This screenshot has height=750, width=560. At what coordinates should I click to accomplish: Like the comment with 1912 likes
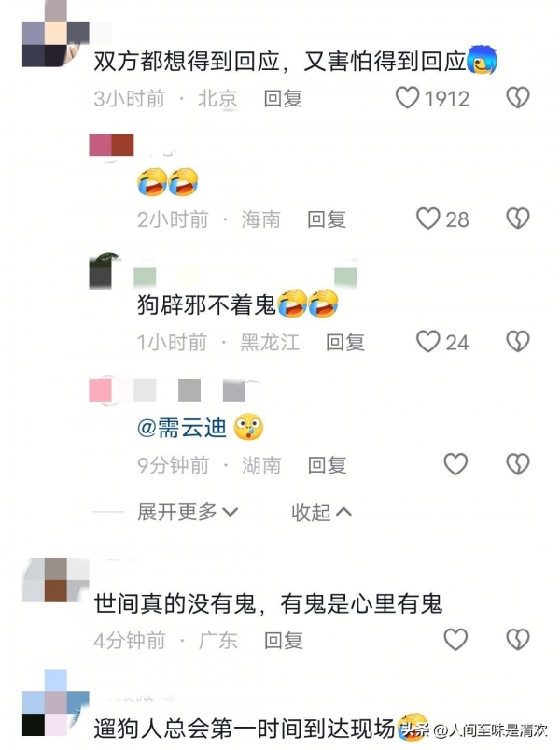(408, 98)
